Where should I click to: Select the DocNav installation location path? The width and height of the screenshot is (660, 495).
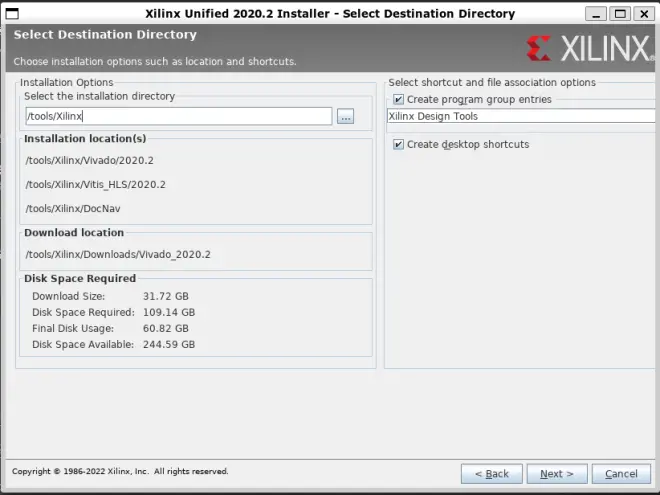[x=73, y=208]
